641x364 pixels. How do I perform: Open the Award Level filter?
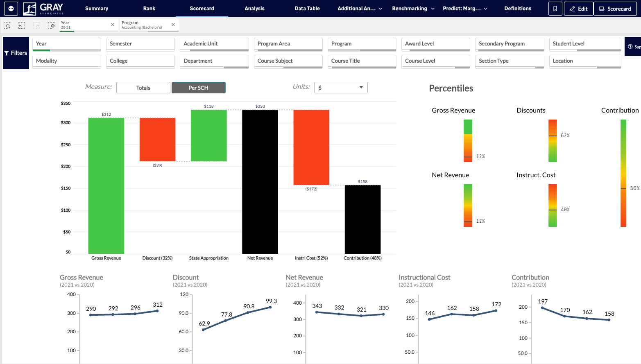tap(436, 44)
